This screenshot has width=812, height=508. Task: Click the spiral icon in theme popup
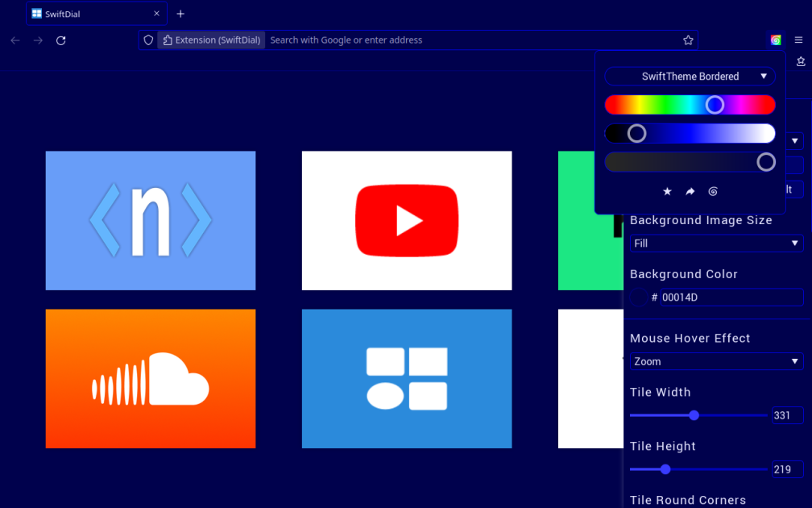tap(713, 191)
